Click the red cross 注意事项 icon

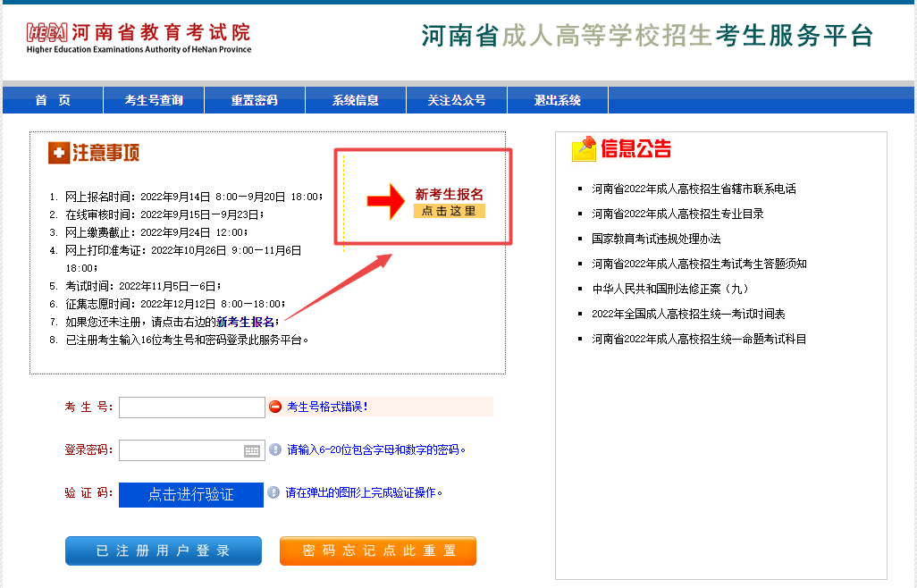pyautogui.click(x=58, y=154)
